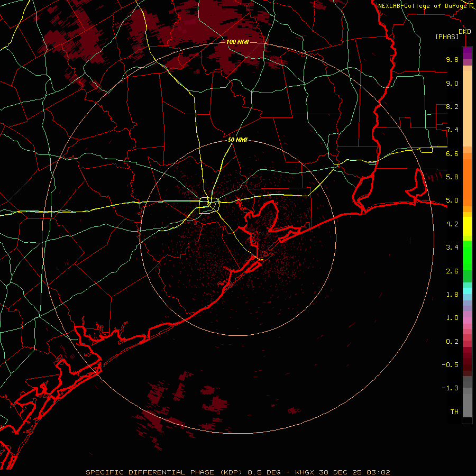
Task: Click the 1.0 legend value
Action: pyautogui.click(x=452, y=317)
